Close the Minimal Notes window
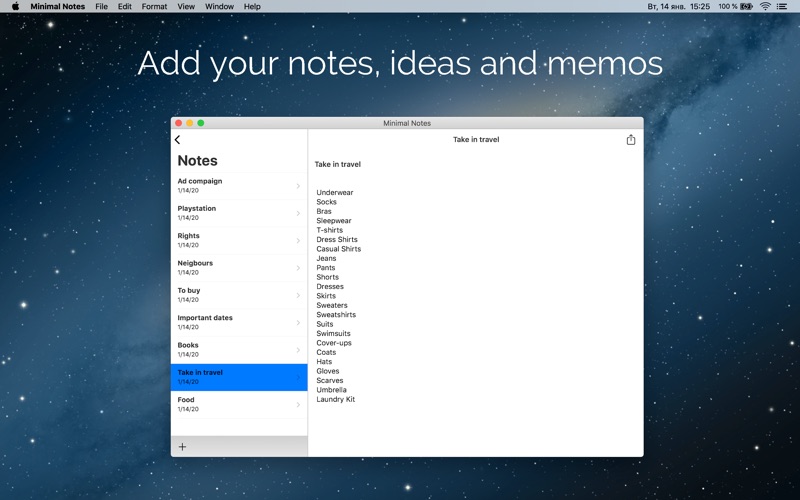 click(x=179, y=123)
